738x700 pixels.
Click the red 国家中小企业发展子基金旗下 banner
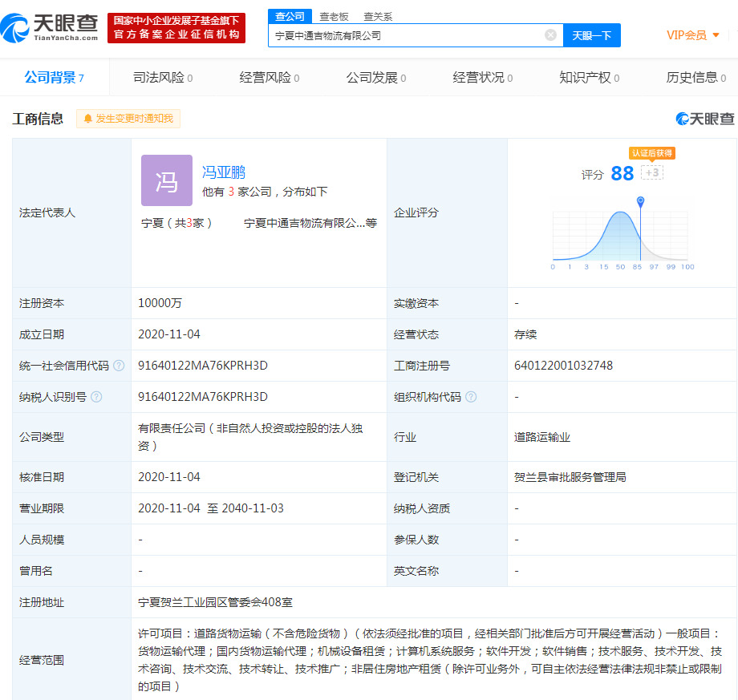point(176,28)
